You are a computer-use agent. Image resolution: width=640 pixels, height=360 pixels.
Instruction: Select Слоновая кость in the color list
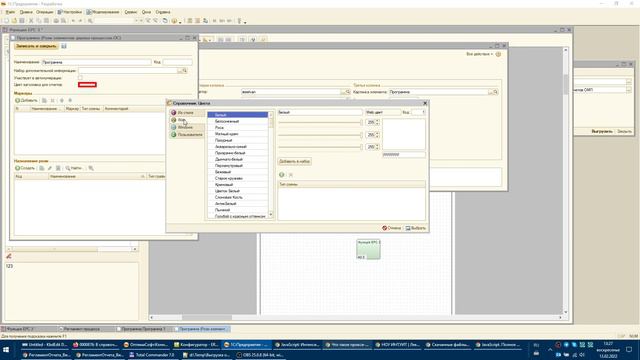tap(238, 197)
